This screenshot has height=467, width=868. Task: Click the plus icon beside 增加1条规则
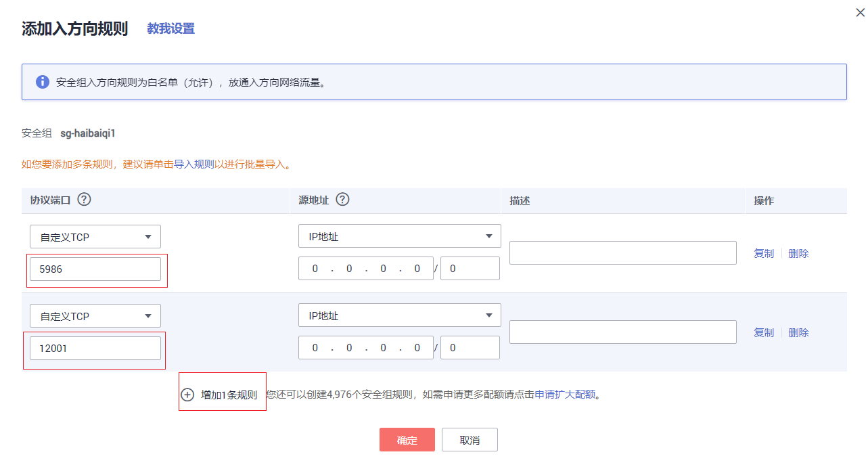click(188, 393)
